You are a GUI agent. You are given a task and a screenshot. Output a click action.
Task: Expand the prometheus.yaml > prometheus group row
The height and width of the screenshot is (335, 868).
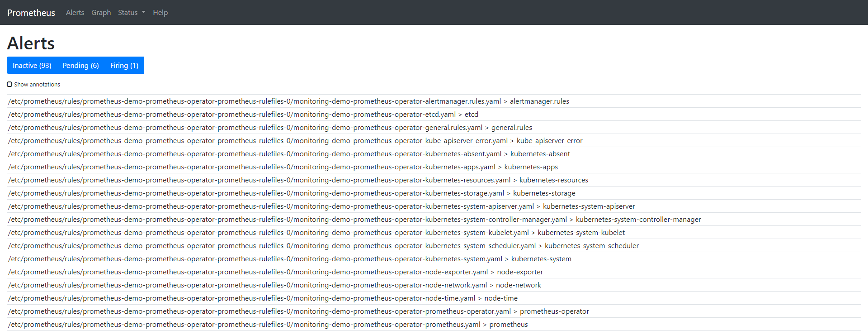pyautogui.click(x=434, y=325)
